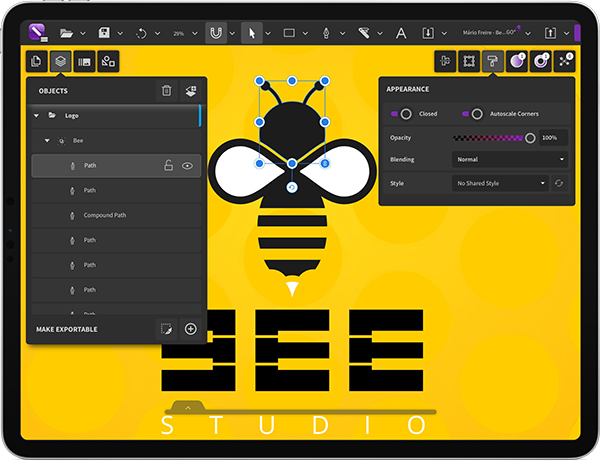Collapse the Logo layer group
600x461 pixels.
[x=37, y=116]
